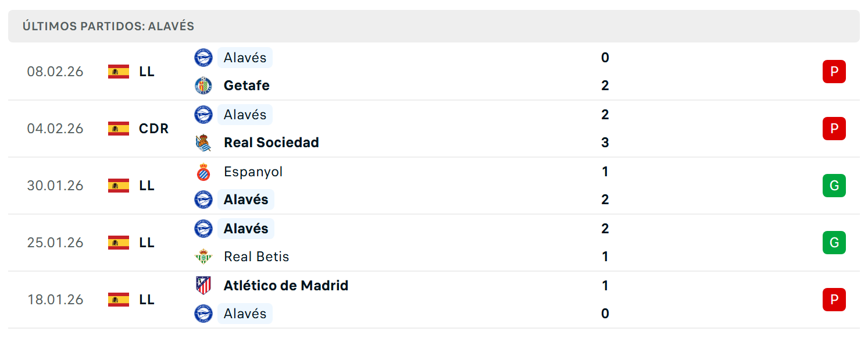The width and height of the screenshot is (868, 338).
Task: Open the Real Betis team link
Action: pyautogui.click(x=256, y=257)
